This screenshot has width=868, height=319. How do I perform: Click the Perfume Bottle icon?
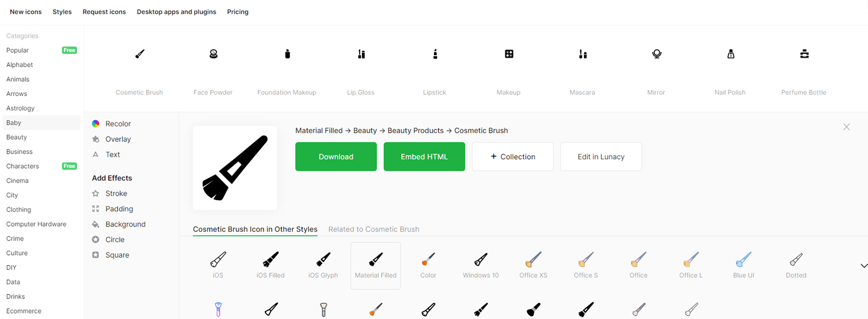804,55
